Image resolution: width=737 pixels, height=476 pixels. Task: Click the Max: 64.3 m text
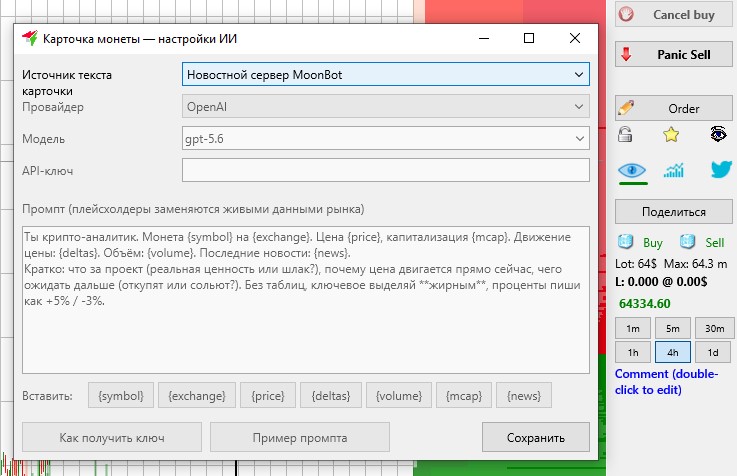[x=695, y=264]
